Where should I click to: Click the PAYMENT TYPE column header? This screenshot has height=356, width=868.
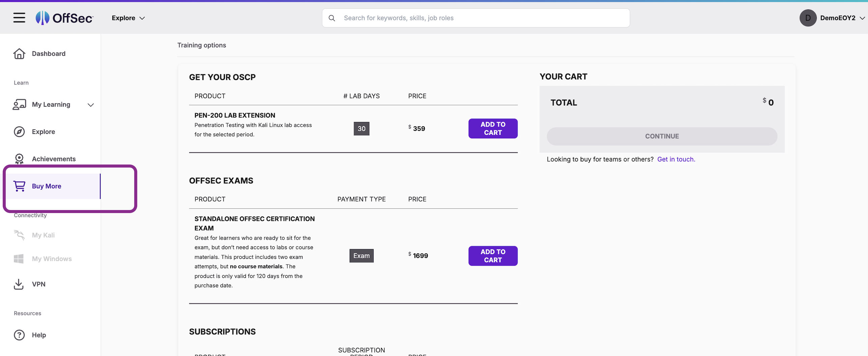(x=361, y=199)
